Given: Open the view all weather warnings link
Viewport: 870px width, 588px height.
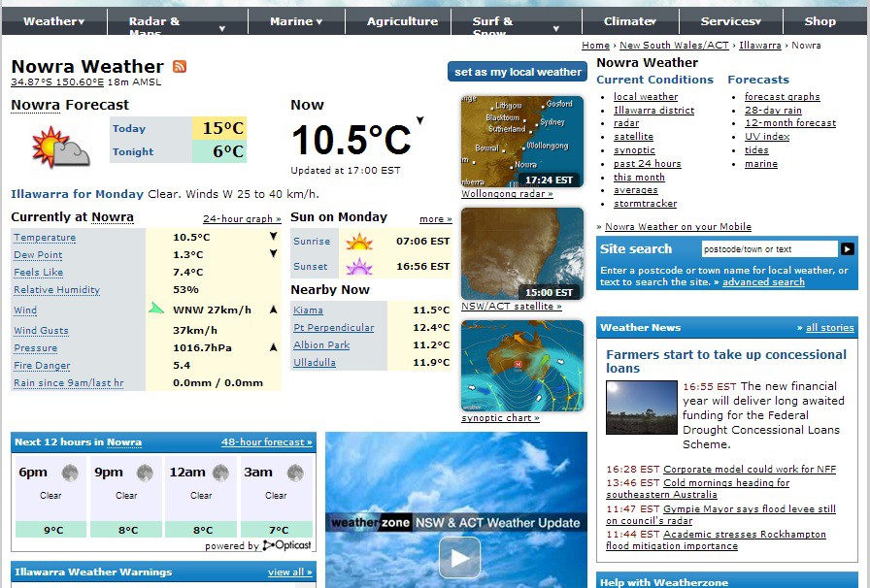Looking at the screenshot, I should coord(289,572).
